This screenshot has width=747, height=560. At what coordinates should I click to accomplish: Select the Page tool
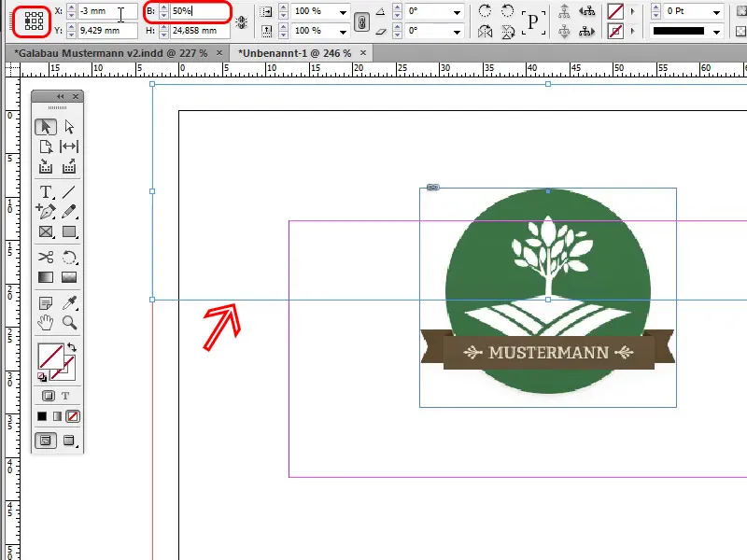[46, 147]
